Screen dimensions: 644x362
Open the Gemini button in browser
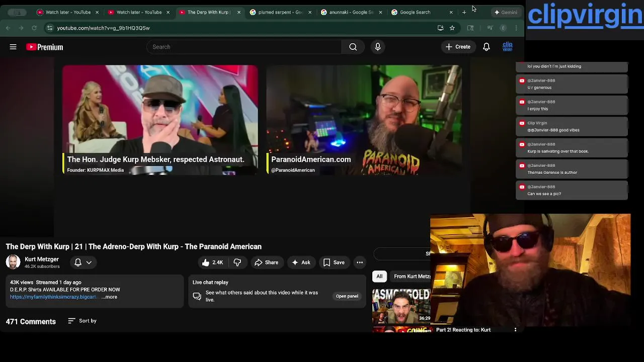506,12
